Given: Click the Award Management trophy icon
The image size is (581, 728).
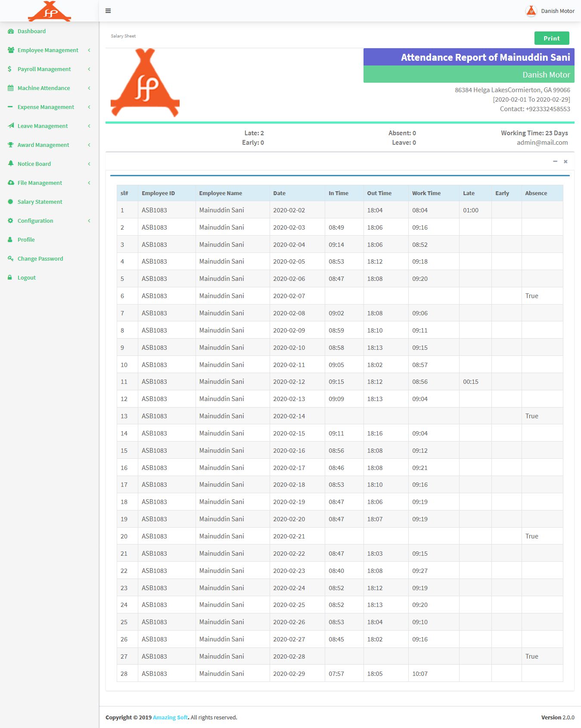Looking at the screenshot, I should 10,145.
